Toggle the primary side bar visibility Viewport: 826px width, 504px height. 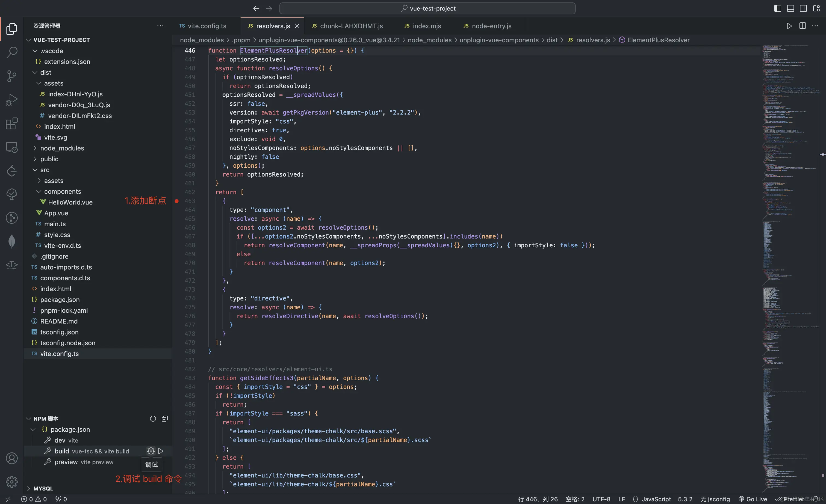point(777,8)
